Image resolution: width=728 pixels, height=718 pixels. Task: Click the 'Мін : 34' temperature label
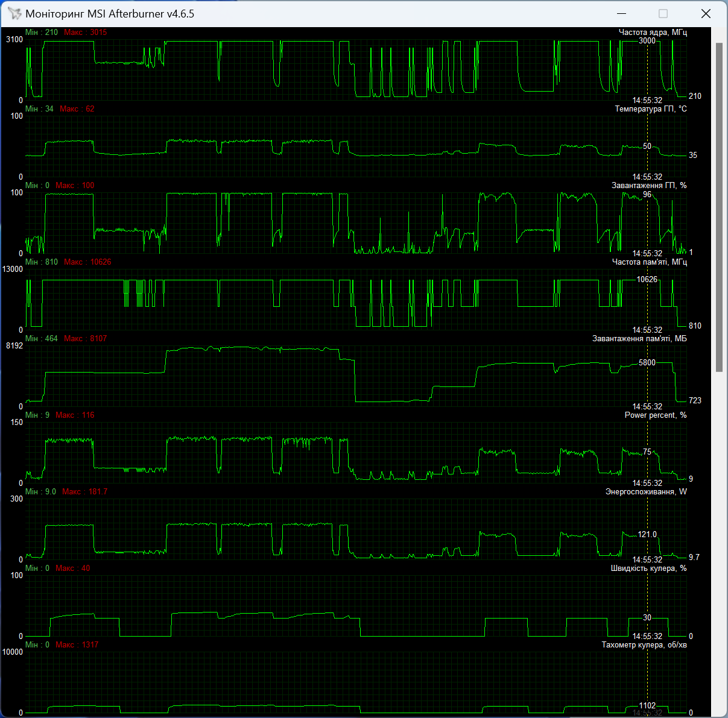coord(39,109)
